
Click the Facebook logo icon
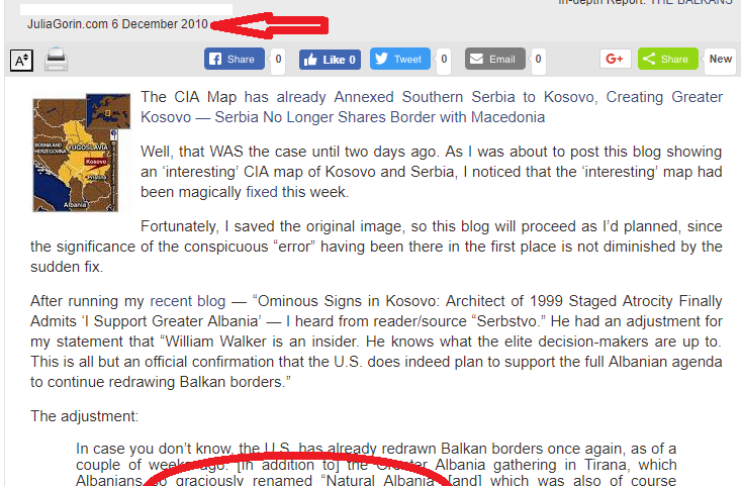coord(215,59)
